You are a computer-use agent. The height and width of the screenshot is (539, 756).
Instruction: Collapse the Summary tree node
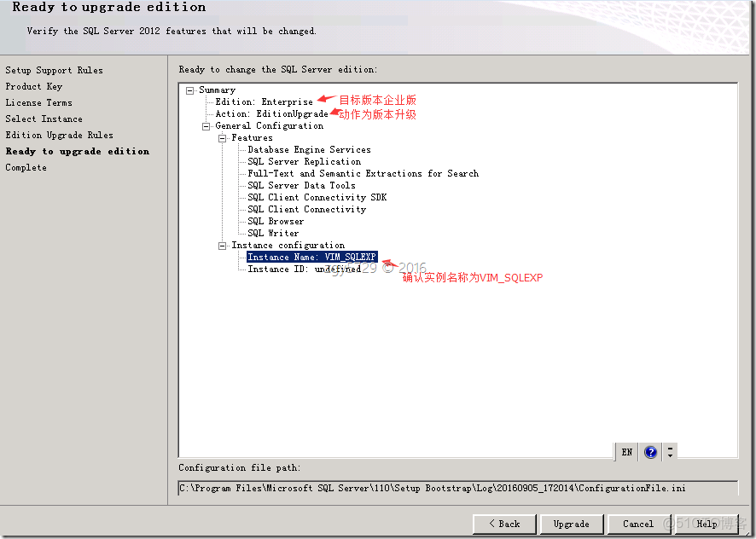[x=189, y=89]
